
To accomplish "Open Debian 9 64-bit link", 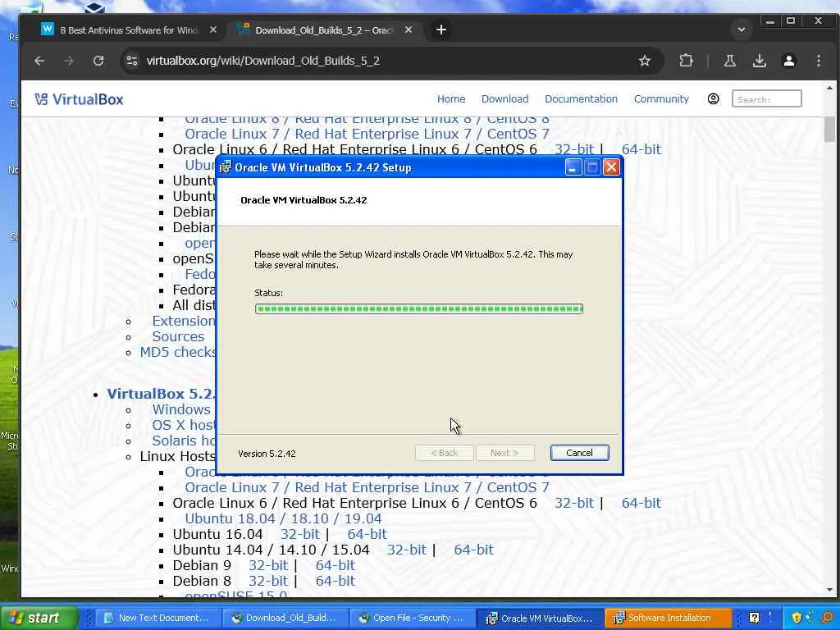I will 335,565.
